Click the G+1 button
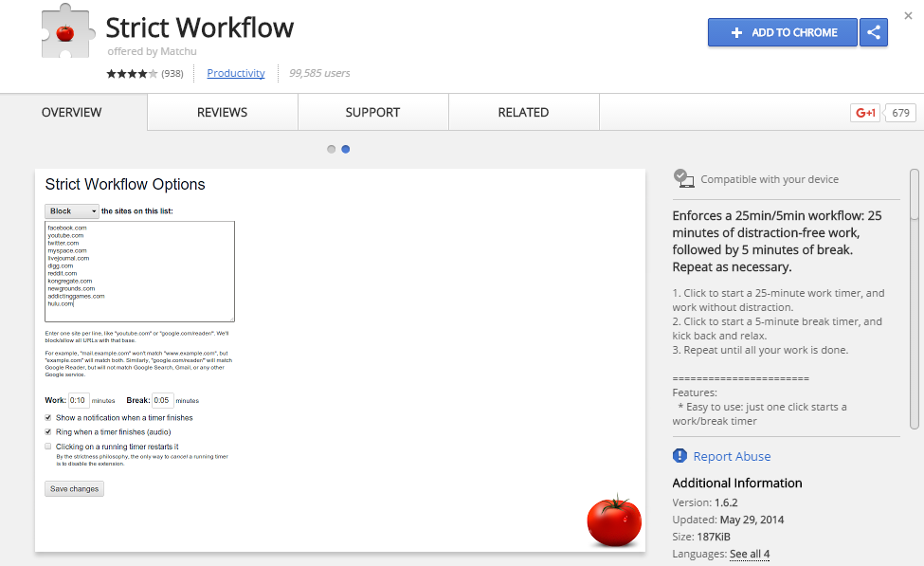924x566 pixels. [x=865, y=113]
